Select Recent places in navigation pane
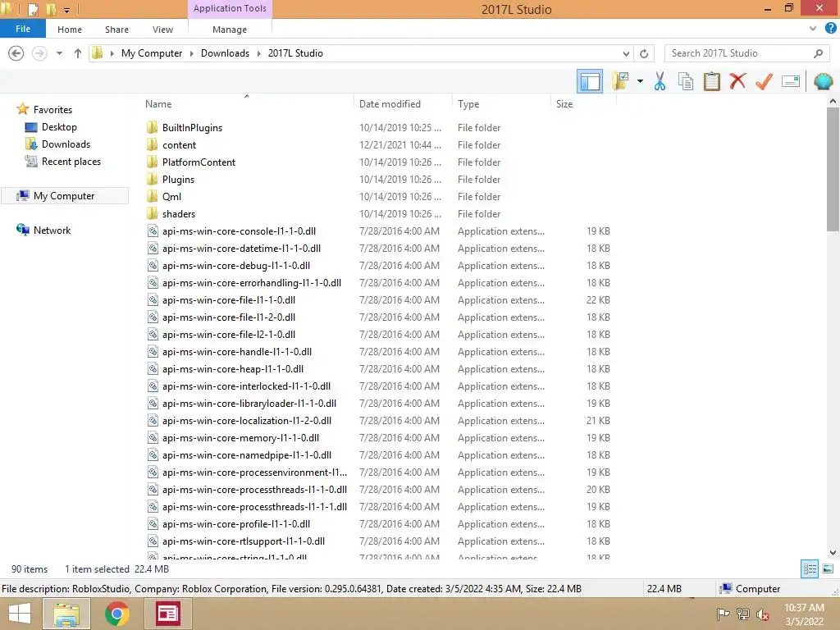 coord(71,162)
